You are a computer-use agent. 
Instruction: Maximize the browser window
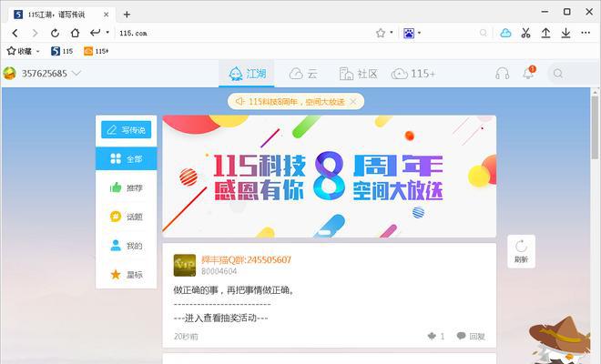coord(567,12)
